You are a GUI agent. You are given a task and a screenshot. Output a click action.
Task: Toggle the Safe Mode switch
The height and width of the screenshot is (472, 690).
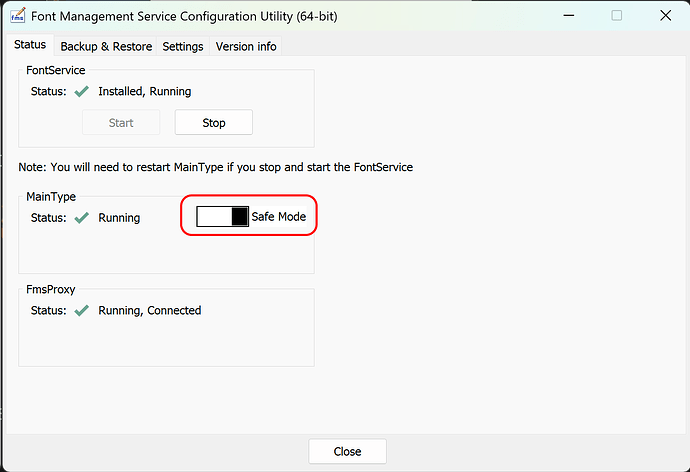pyautogui.click(x=222, y=216)
